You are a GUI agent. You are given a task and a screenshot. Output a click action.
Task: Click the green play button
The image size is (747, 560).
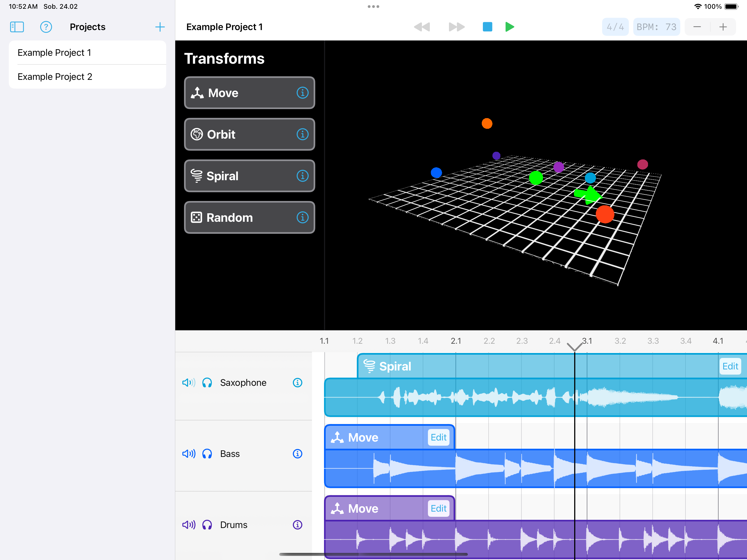(509, 27)
